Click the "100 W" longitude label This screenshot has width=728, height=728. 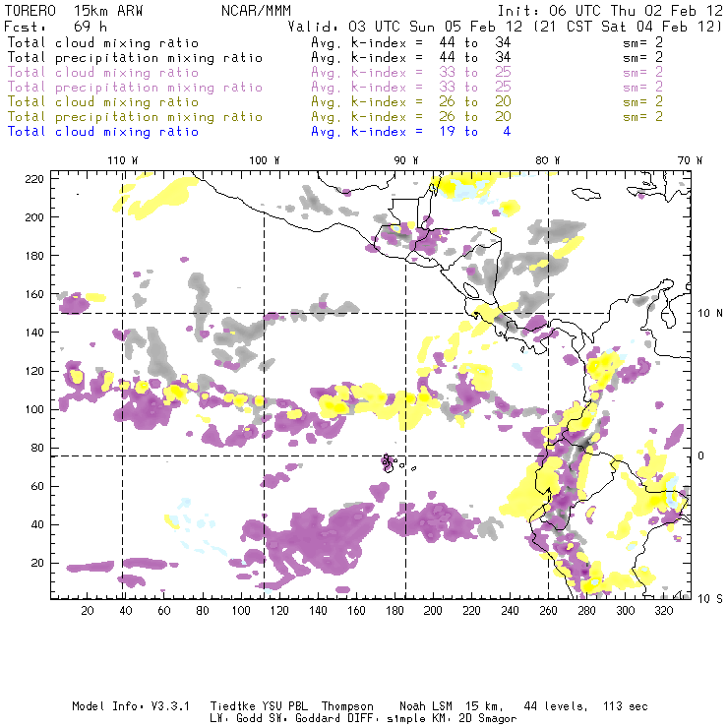(x=265, y=160)
